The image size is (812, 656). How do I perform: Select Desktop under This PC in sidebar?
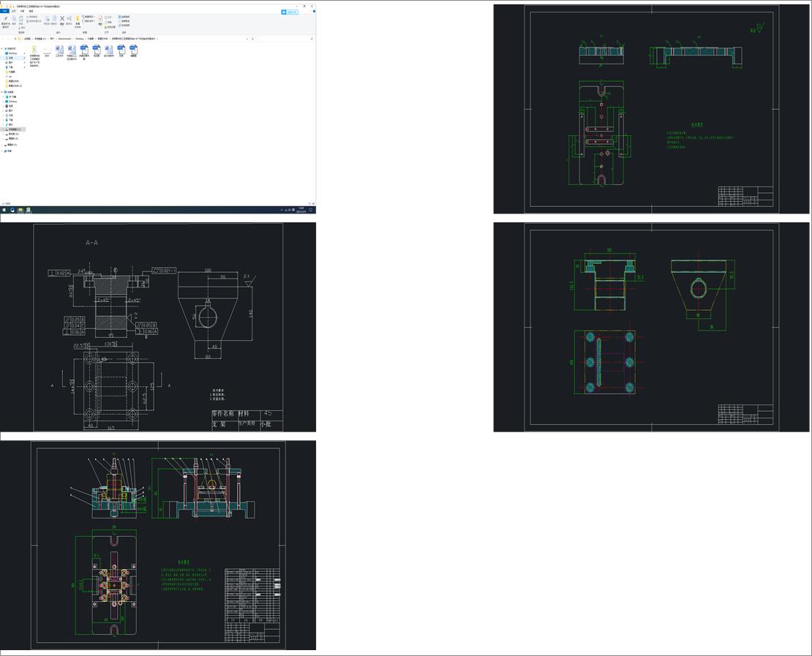click(13, 102)
